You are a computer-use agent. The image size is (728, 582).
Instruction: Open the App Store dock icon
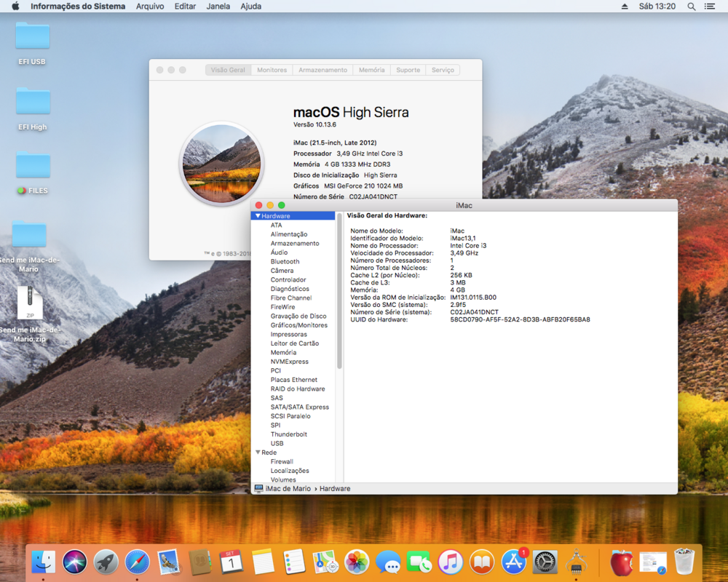[x=514, y=562]
